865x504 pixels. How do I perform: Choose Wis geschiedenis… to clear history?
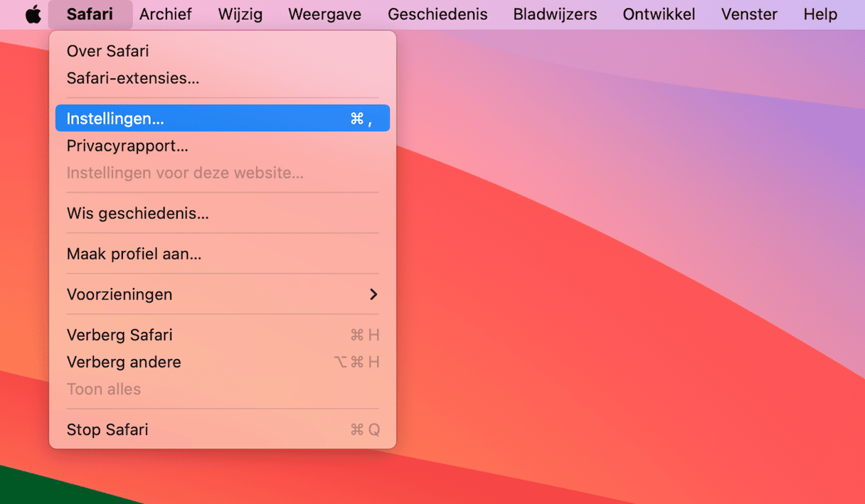point(137,213)
